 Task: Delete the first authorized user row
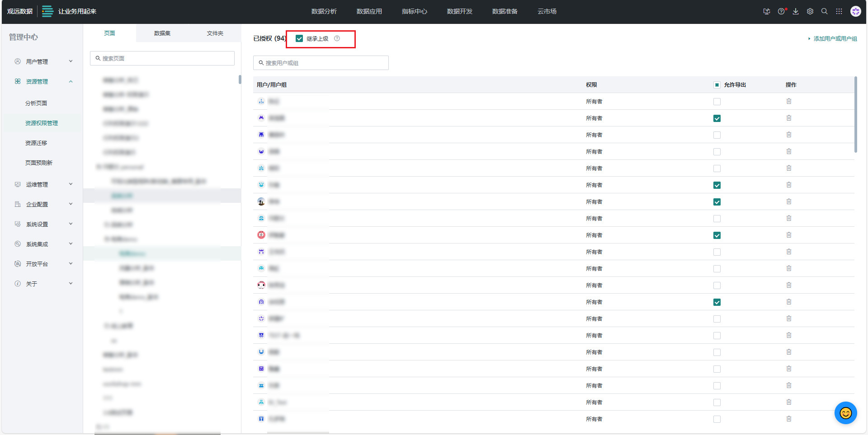pos(789,101)
